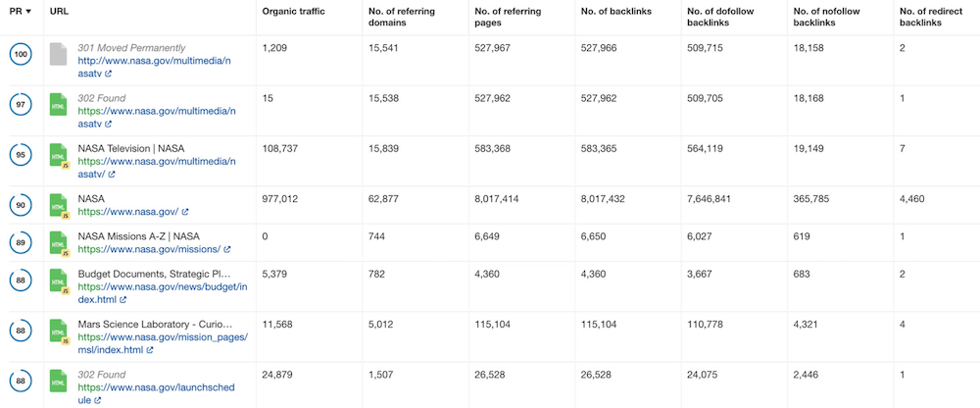Click the HTML icon for Budget Documents row

[x=59, y=280]
